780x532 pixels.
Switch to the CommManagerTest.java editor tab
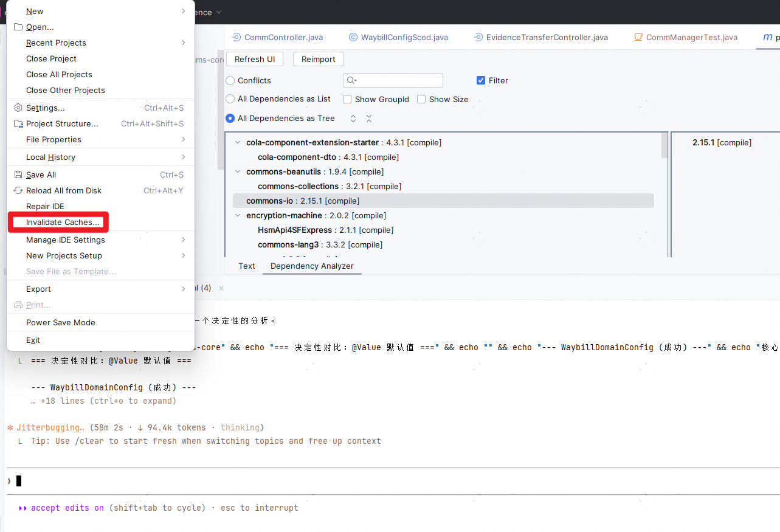tap(686, 37)
